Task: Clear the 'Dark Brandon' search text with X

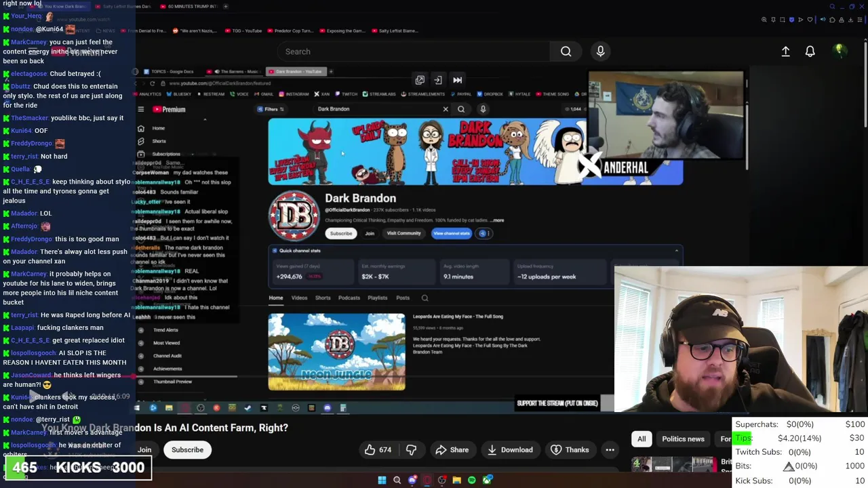Action: 446,109
